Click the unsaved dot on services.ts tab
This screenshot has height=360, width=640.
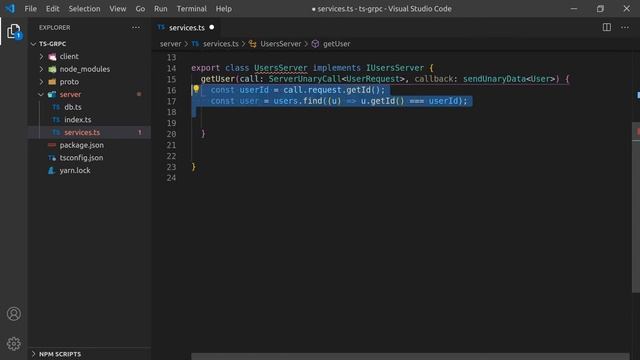(x=211, y=27)
